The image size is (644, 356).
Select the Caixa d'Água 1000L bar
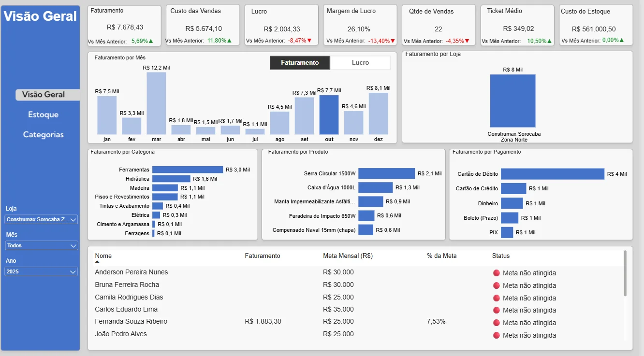pyautogui.click(x=375, y=187)
